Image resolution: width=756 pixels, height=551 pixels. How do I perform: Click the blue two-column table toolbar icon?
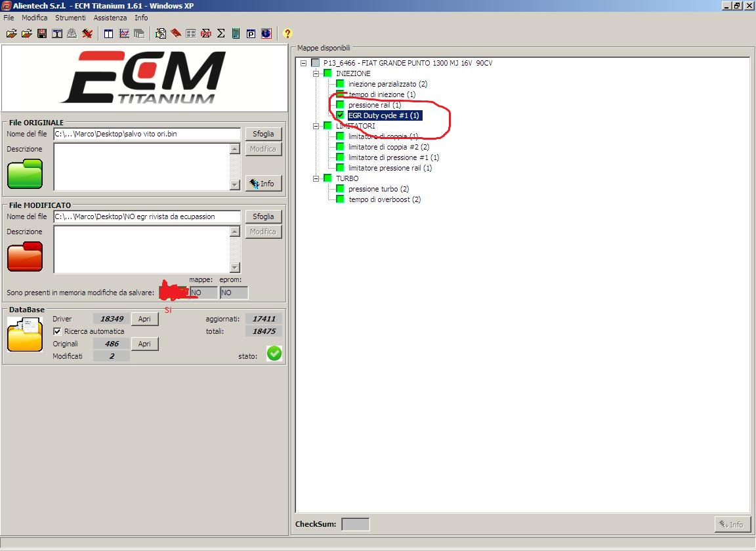coord(109,33)
